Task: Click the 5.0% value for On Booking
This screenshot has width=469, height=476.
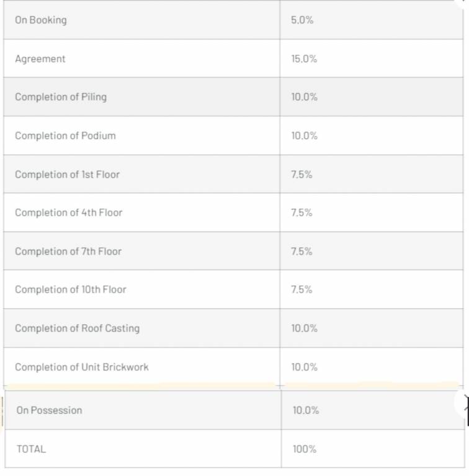Action: click(302, 20)
